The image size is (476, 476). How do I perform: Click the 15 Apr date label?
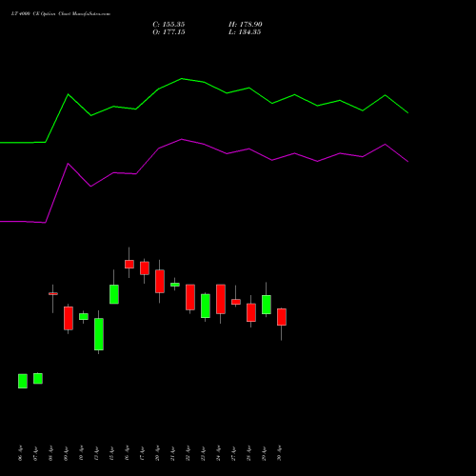[x=112, y=453]
